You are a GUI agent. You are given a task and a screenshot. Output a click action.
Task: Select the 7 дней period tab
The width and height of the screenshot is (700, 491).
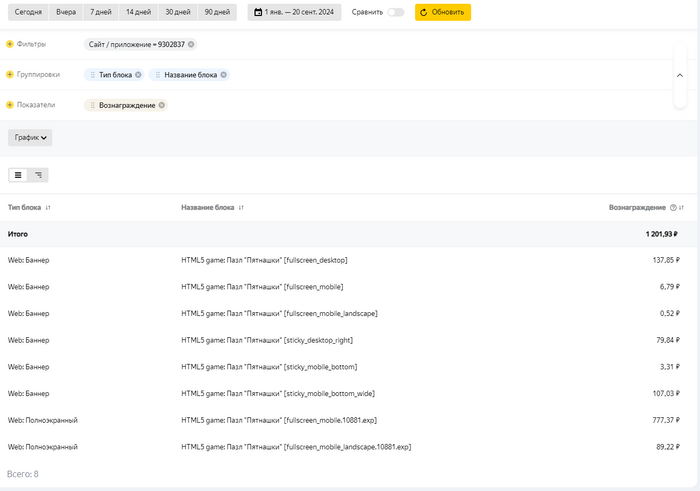[100, 12]
